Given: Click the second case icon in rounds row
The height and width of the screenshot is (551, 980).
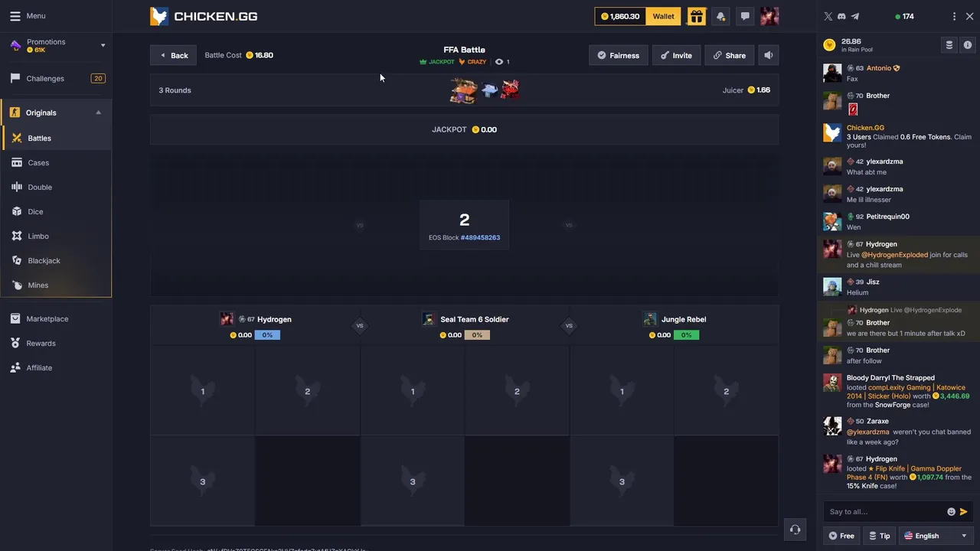Looking at the screenshot, I should click(489, 90).
